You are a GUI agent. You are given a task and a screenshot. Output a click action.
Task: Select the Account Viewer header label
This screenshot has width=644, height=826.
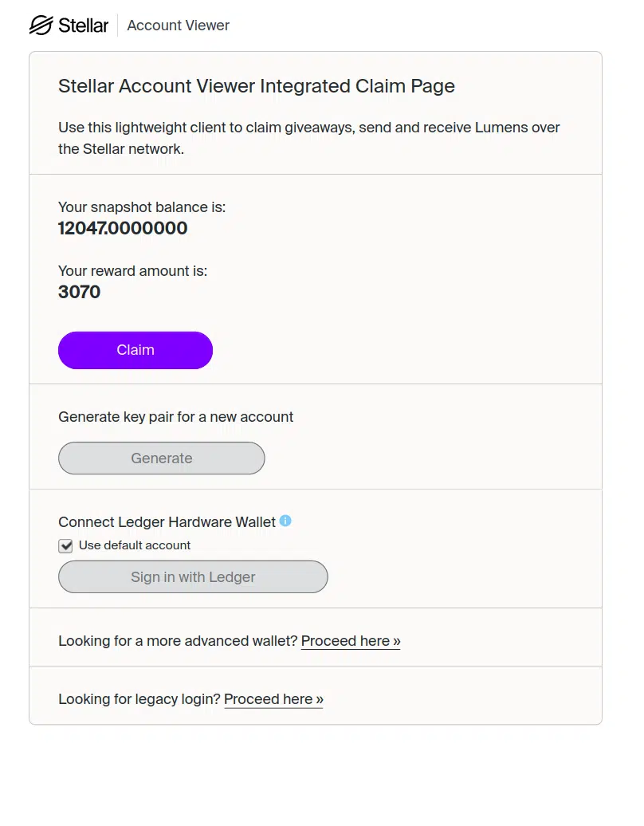[x=178, y=25]
